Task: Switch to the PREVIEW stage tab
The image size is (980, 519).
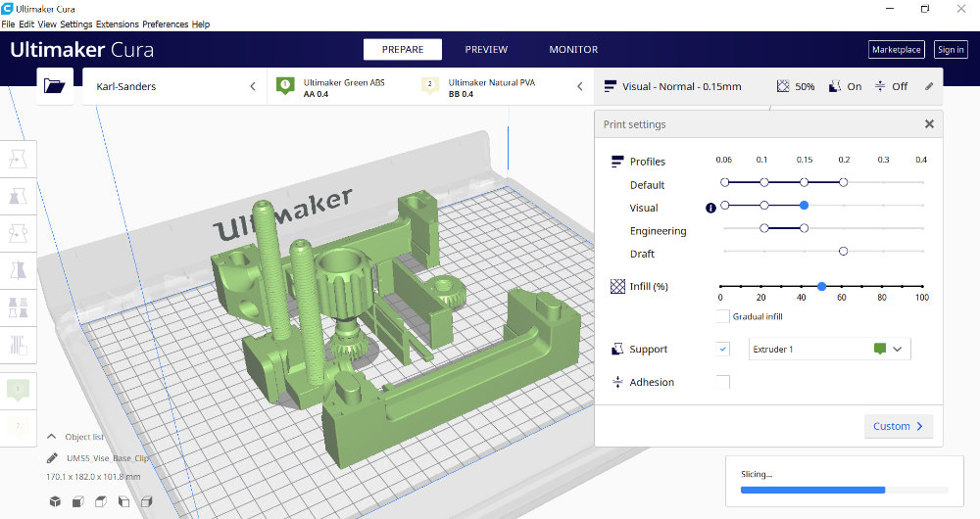Action: pyautogui.click(x=486, y=49)
